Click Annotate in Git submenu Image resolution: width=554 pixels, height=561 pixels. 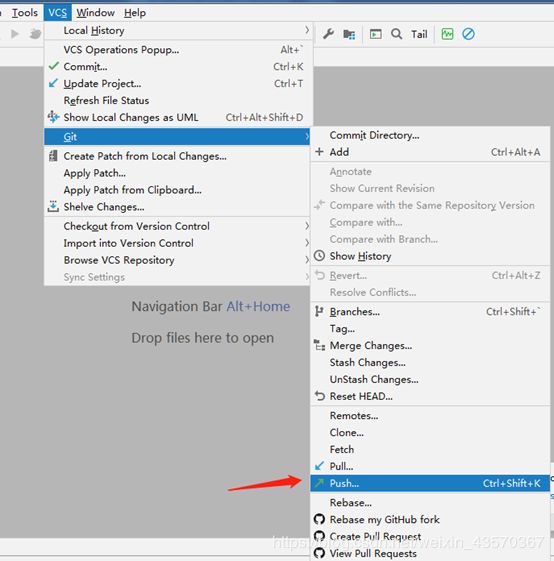point(430,172)
